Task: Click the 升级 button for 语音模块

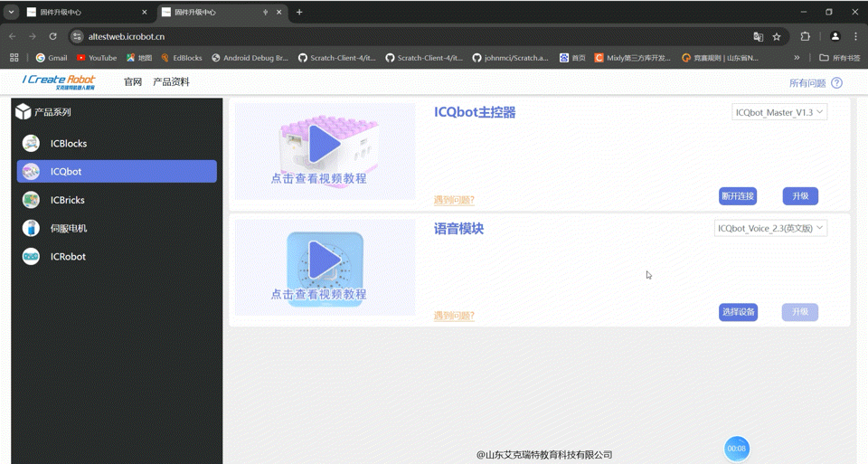Action: [800, 312]
